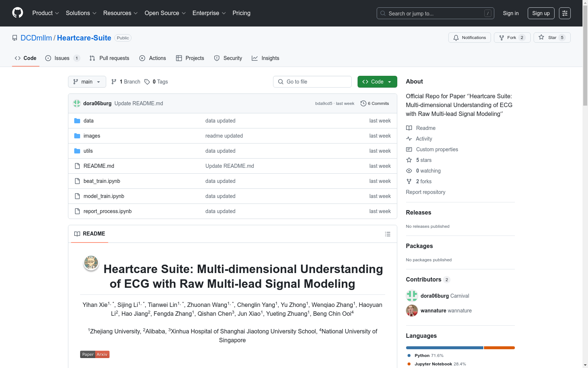Click the pulse icon beside Activity
The height and width of the screenshot is (368, 588).
(409, 139)
